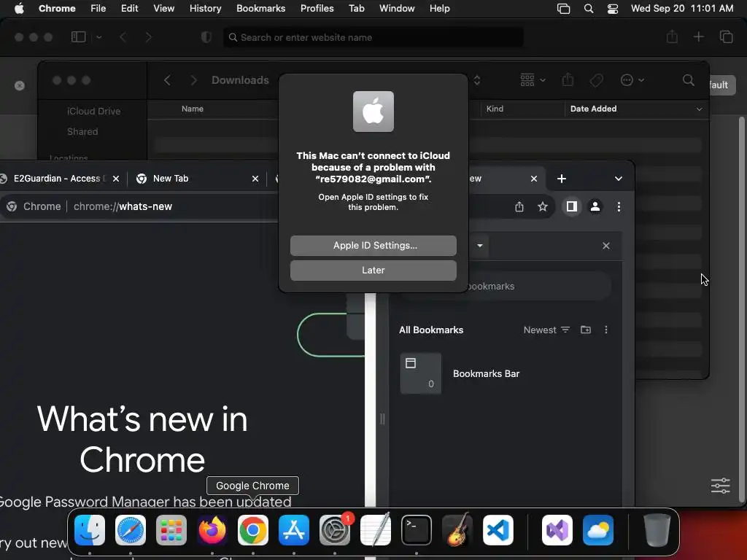Open the weather cloud app in Dock
Image resolution: width=747 pixels, height=560 pixels.
pyautogui.click(x=598, y=530)
